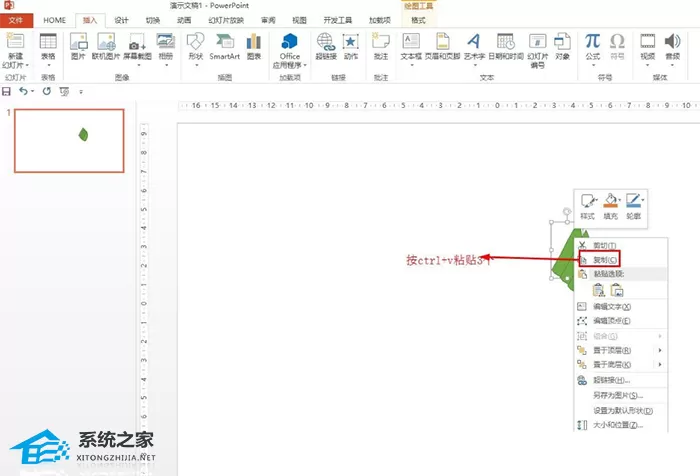
Task: Insert a hyperlink from ribbon
Action: click(326, 47)
